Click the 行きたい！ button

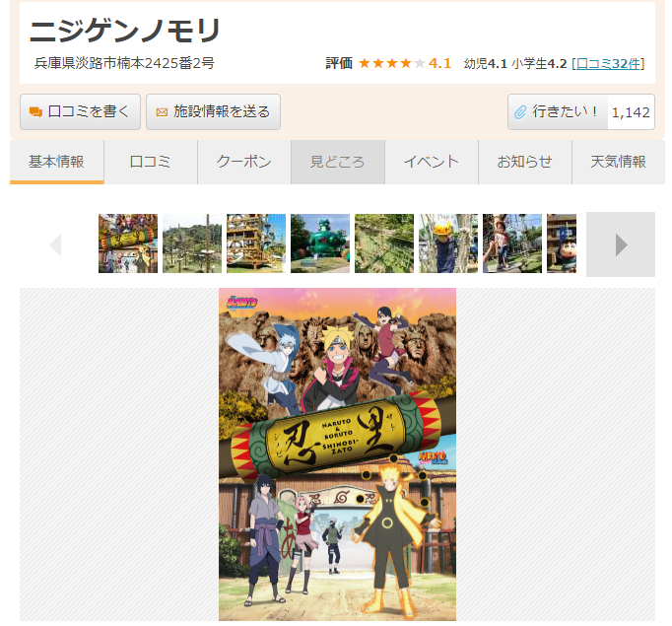[x=558, y=112]
